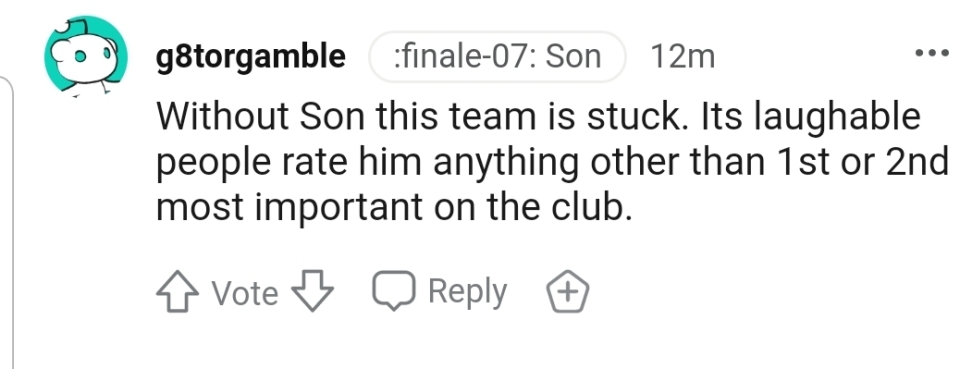This screenshot has height=369, width=960.
Task: Click the ':finale-07: Son' user flair
Action: point(497,57)
